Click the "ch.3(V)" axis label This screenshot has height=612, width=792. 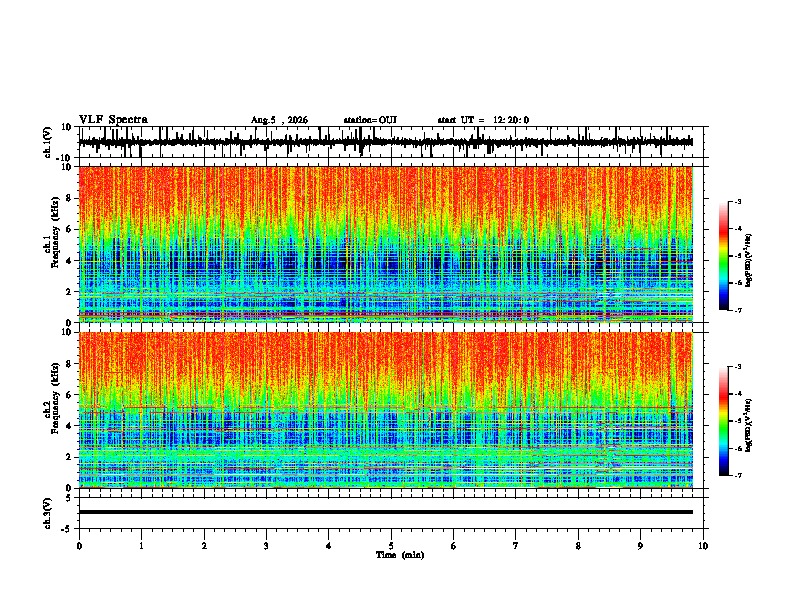tap(48, 513)
